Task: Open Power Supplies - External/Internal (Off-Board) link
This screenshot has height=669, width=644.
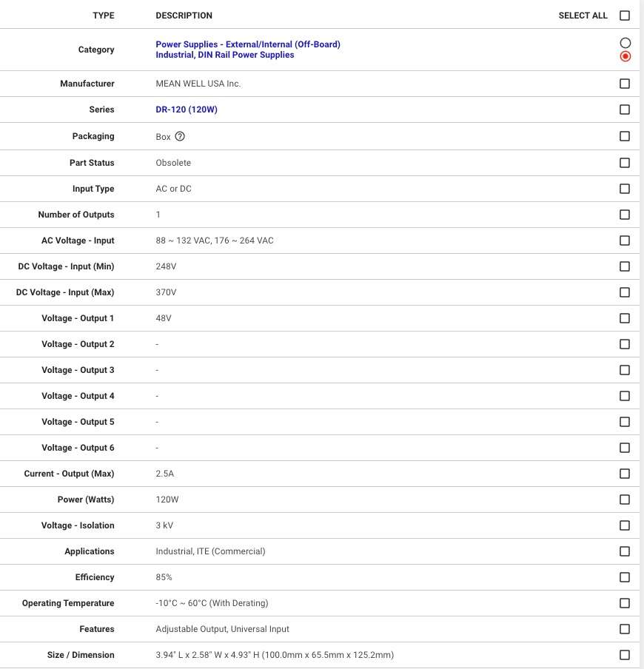Action: pyautogui.click(x=248, y=44)
